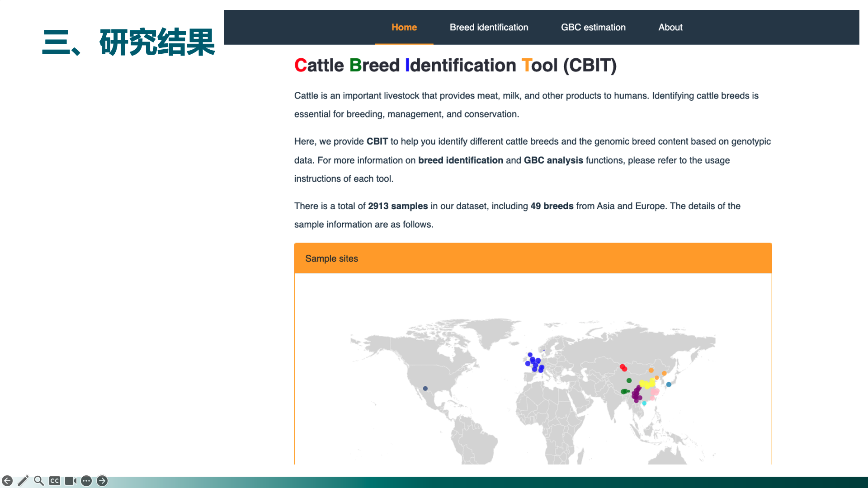Click the dark blue sample point in North America
The image size is (868, 488).
tap(425, 389)
